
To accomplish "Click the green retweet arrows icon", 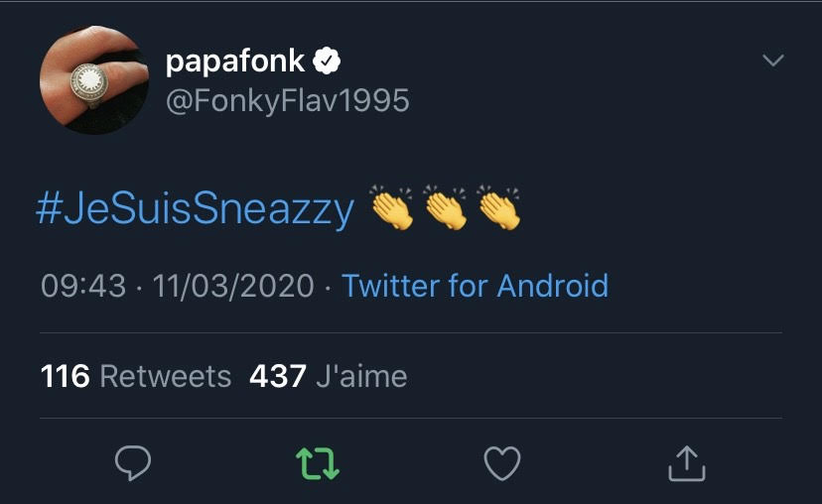I will coord(318,463).
